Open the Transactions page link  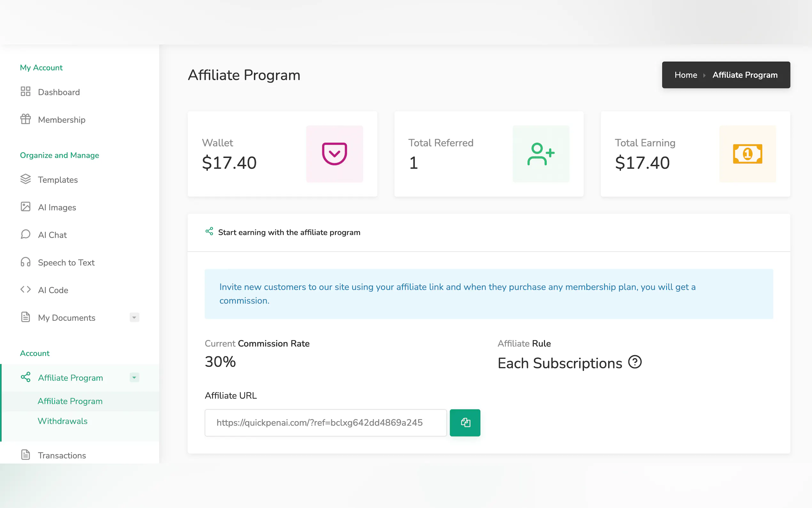pyautogui.click(x=62, y=455)
